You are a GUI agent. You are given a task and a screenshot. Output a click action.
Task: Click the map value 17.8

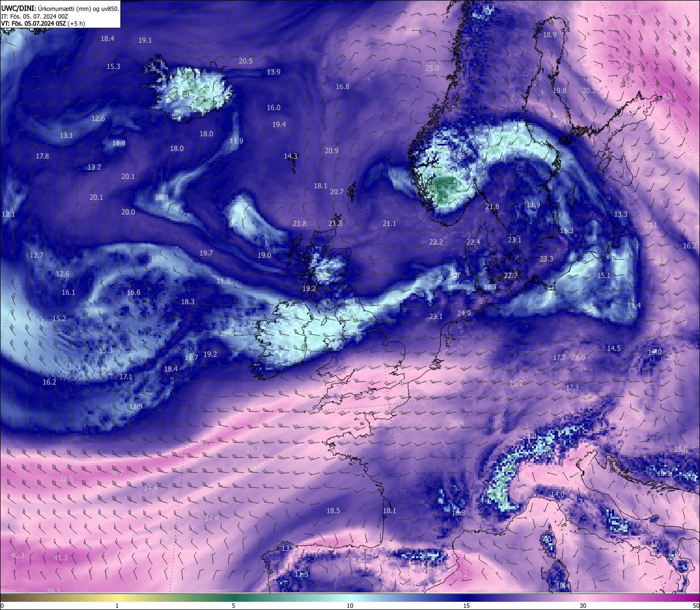click(x=42, y=156)
